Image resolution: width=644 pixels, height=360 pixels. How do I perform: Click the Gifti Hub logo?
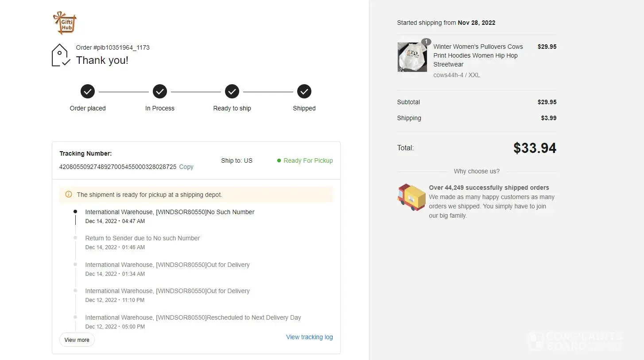[65, 23]
